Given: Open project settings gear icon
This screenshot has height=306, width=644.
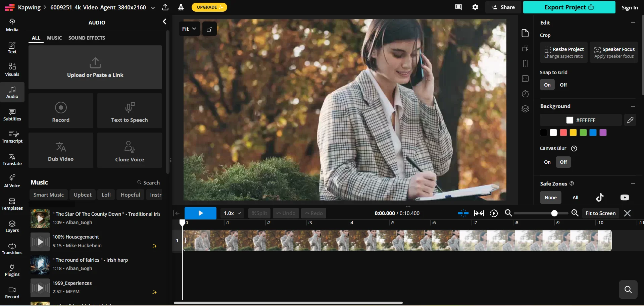Looking at the screenshot, I should click(475, 7).
